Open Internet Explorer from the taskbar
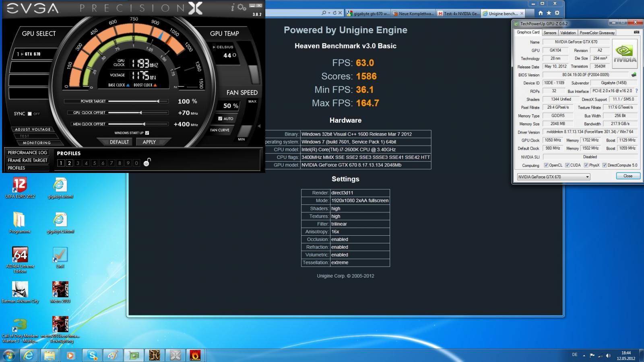This screenshot has height=362, width=644. coord(29,356)
